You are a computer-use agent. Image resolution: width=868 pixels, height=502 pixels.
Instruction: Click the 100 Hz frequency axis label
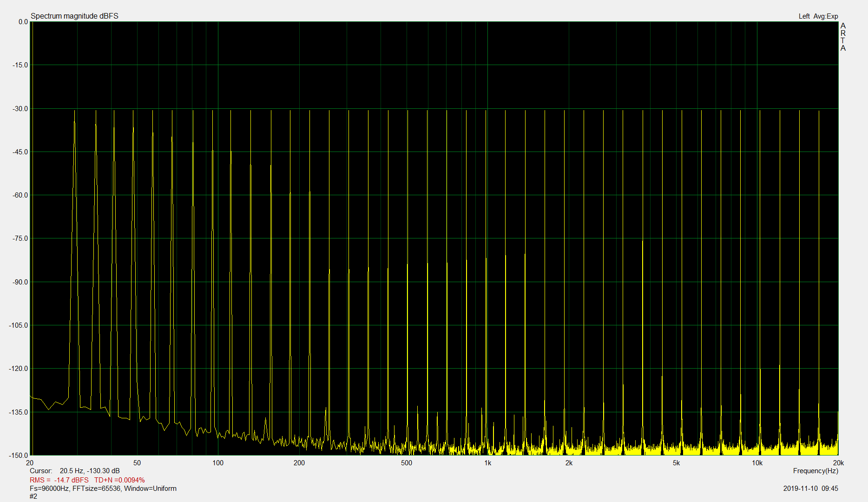pos(218,463)
